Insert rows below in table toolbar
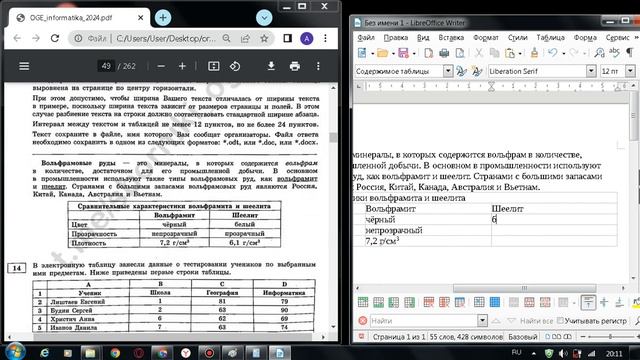The width and height of the screenshot is (640, 360). (378, 302)
